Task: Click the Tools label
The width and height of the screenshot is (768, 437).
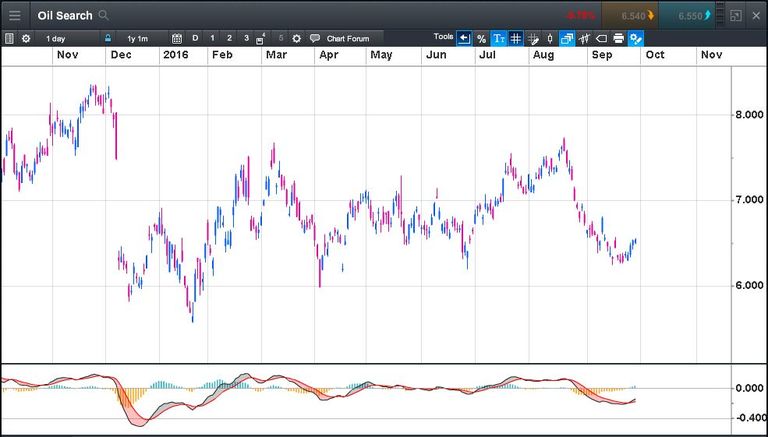Action: coord(443,37)
